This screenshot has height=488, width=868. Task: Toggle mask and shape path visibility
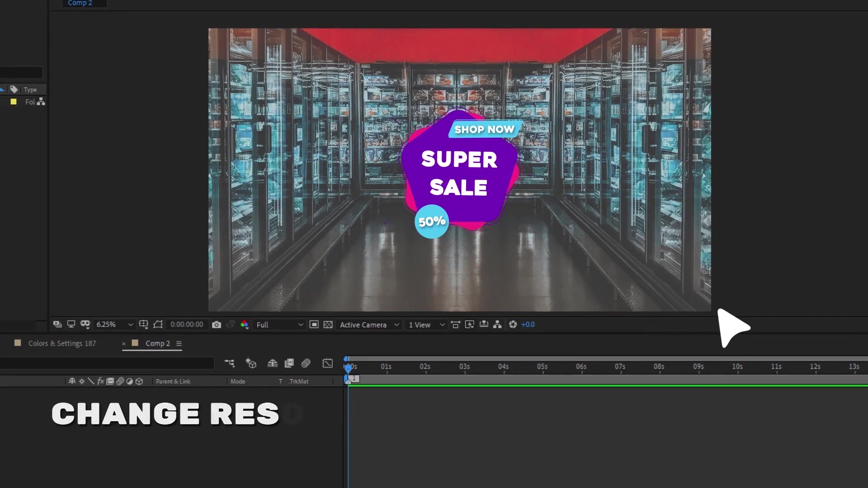pyautogui.click(x=158, y=324)
